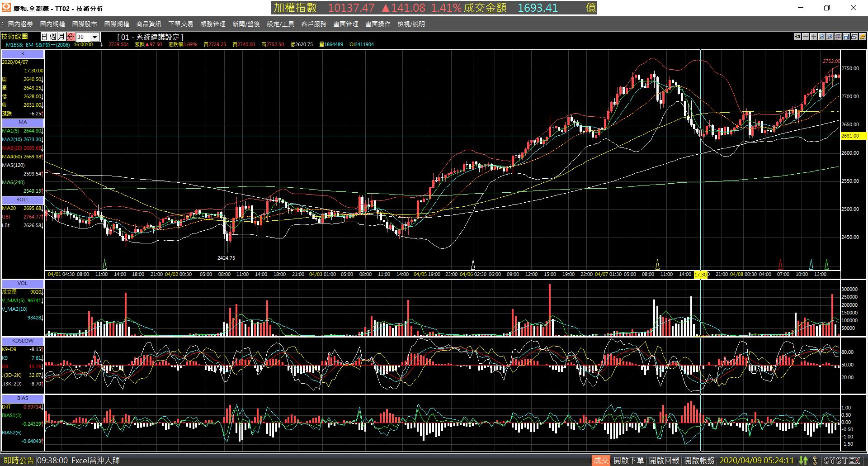Click the 加權指數 ticker in title bar
The width and height of the screenshot is (868, 466).
295,8
